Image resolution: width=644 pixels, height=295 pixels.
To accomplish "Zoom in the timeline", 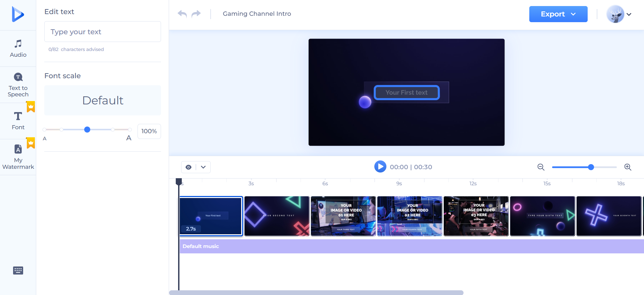I will pos(628,167).
